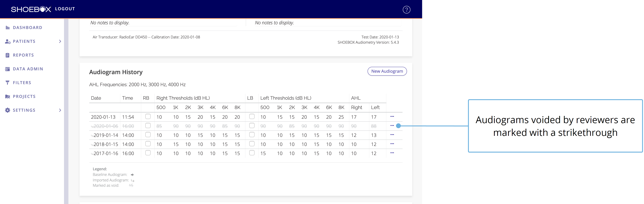This screenshot has height=204, width=644.
Task: Toggle right baseline checkbox for 2020-01-13
Action: [x=148, y=116]
